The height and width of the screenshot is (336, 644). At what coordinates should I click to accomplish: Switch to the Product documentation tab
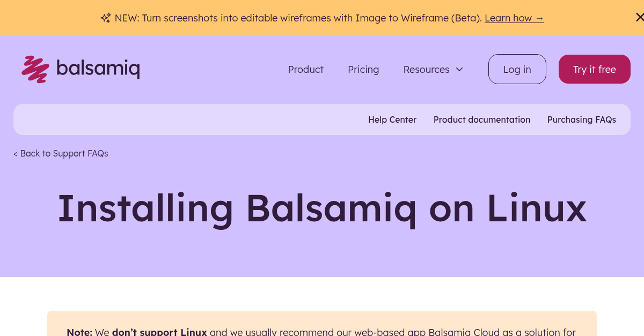pos(482,120)
